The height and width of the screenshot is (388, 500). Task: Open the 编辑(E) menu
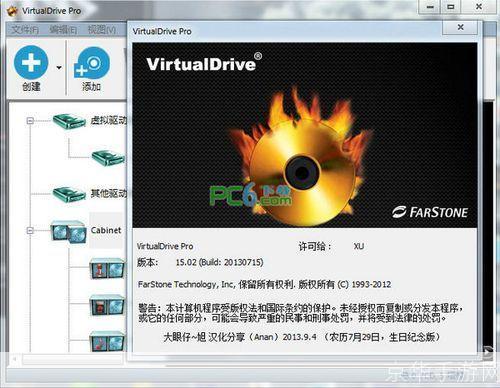pyautogui.click(x=63, y=30)
